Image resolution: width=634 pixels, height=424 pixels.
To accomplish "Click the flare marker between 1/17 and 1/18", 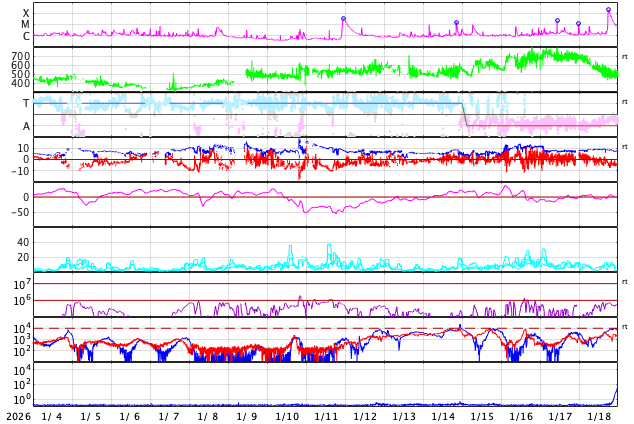I will [578, 24].
